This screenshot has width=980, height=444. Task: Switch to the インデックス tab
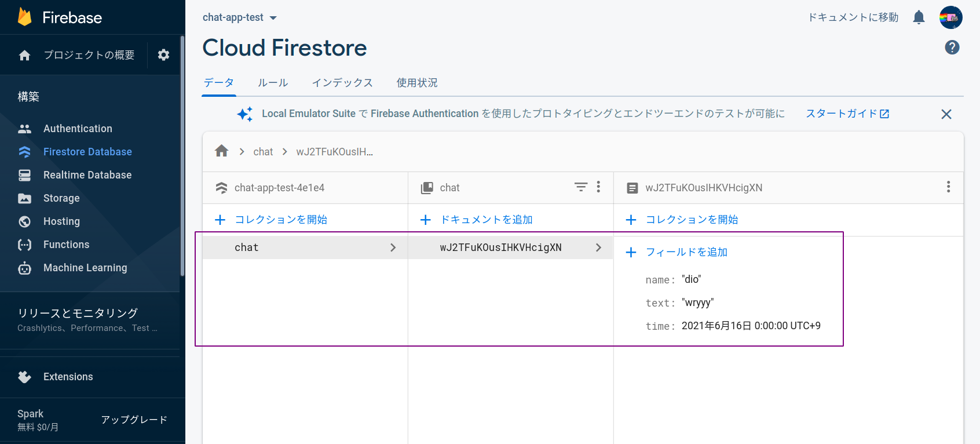(x=342, y=83)
